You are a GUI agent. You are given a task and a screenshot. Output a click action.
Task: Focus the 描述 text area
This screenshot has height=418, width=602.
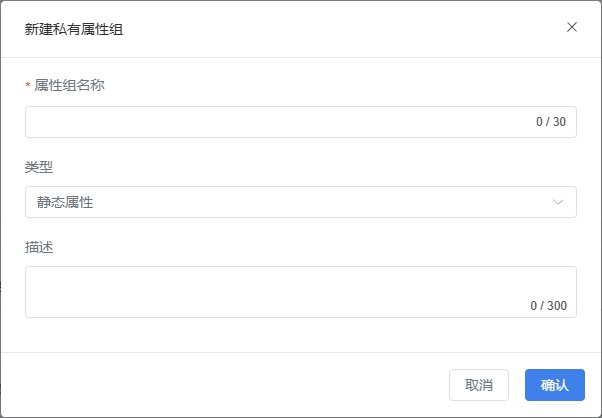tap(270, 286)
